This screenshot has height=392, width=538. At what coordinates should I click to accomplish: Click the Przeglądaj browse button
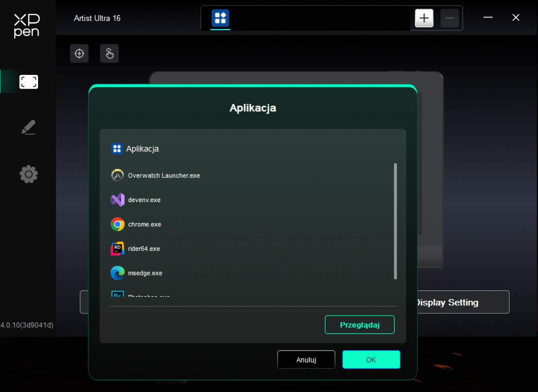pyautogui.click(x=359, y=325)
